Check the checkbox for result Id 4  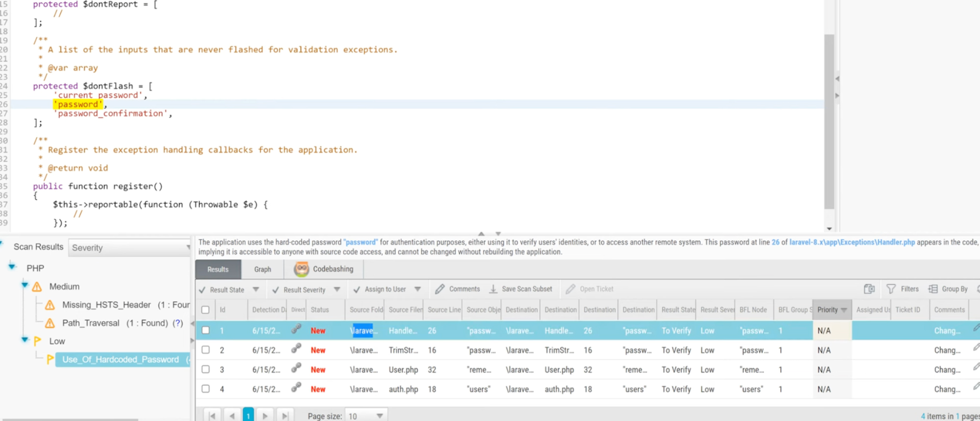[x=205, y=389]
